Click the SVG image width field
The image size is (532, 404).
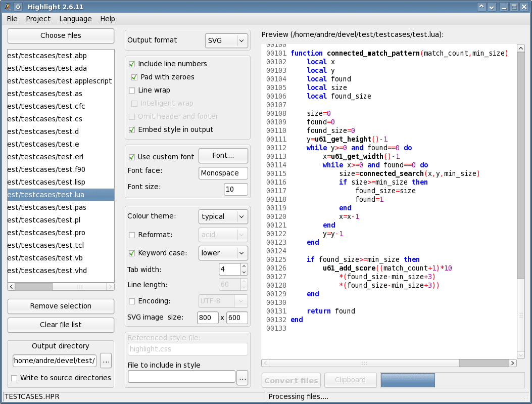tap(208, 318)
